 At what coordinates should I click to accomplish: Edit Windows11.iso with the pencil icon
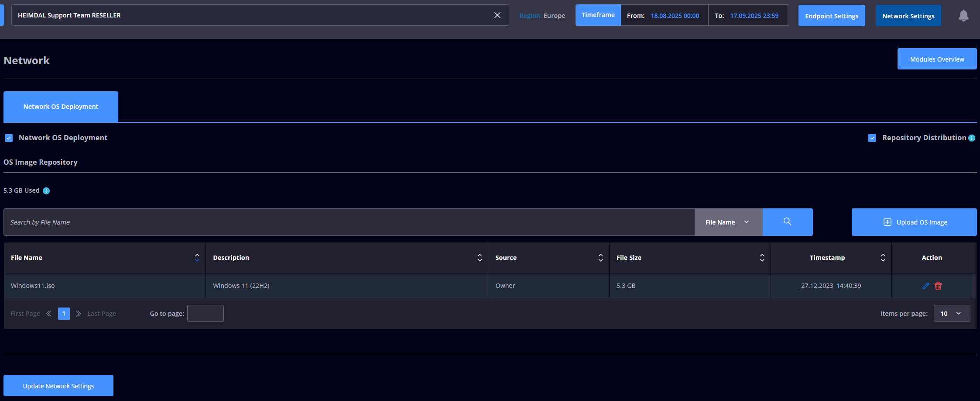[x=925, y=286]
